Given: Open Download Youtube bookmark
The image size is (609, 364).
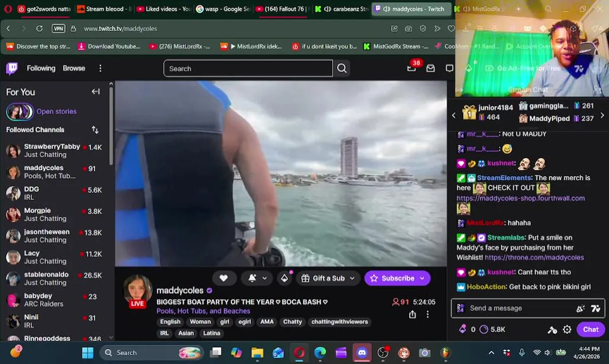Looking at the screenshot, I should point(109,47).
